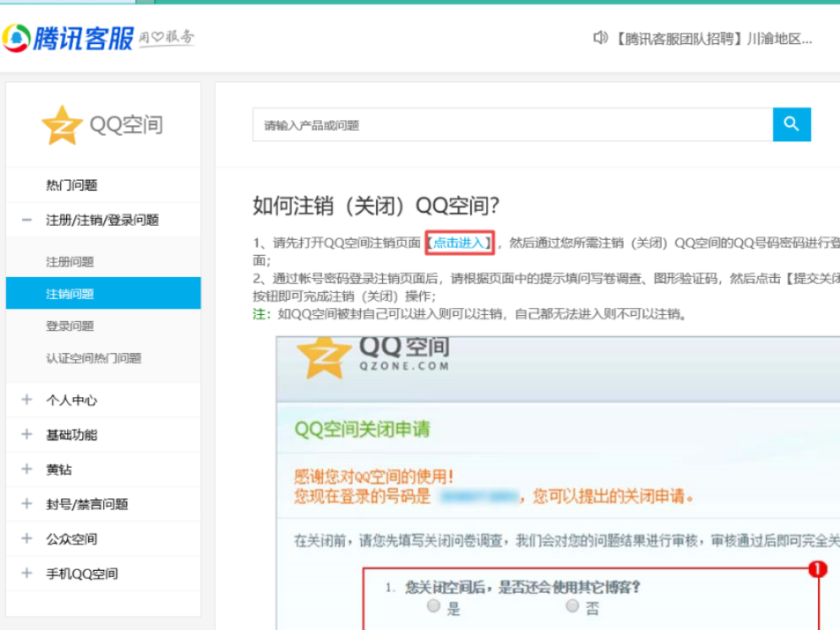Expand 黄钻 plus icon
This screenshot has width=840, height=630.
[x=26, y=469]
